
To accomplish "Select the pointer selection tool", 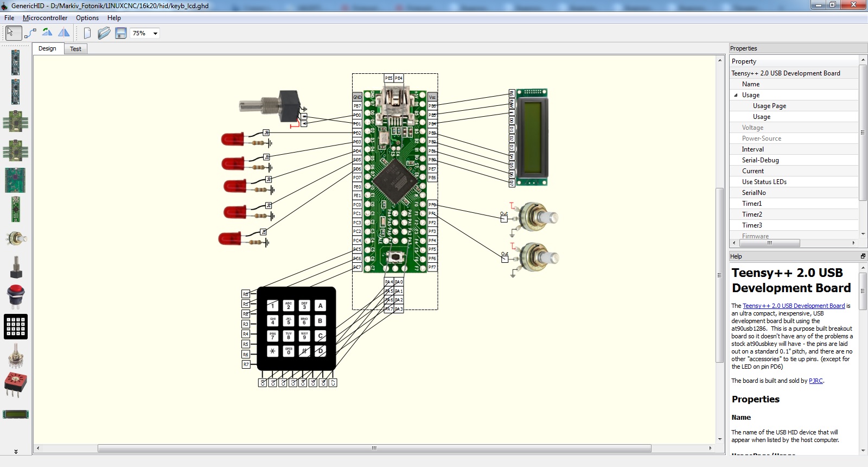I will pos(13,33).
